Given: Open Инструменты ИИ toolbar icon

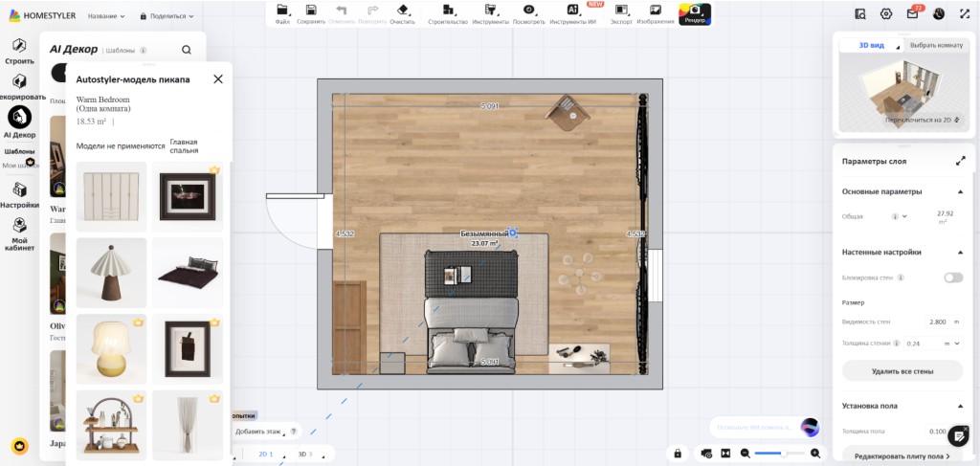Looking at the screenshot, I should point(572,10).
